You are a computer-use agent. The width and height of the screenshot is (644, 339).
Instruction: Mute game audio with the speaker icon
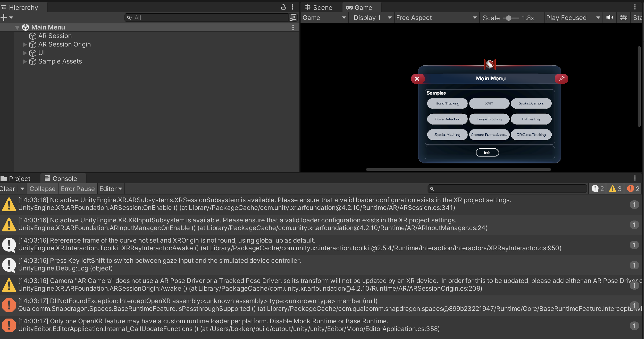click(x=609, y=18)
